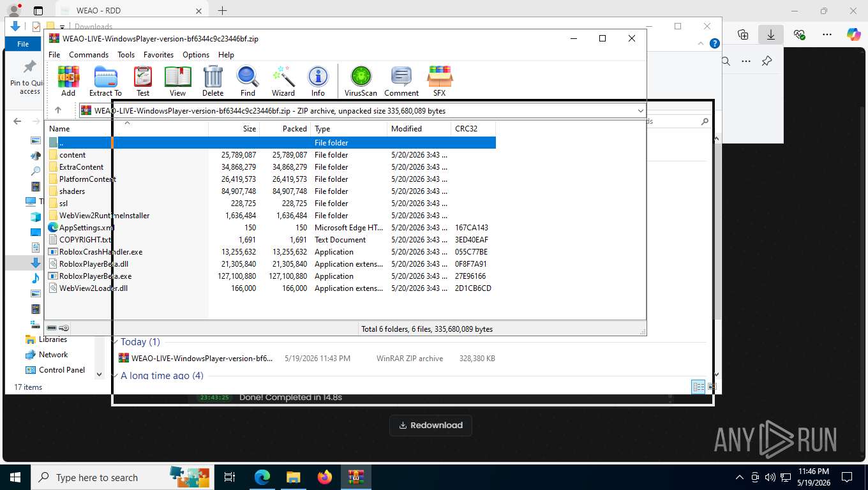Close the WEAO - RDD browser tab

click(x=198, y=11)
